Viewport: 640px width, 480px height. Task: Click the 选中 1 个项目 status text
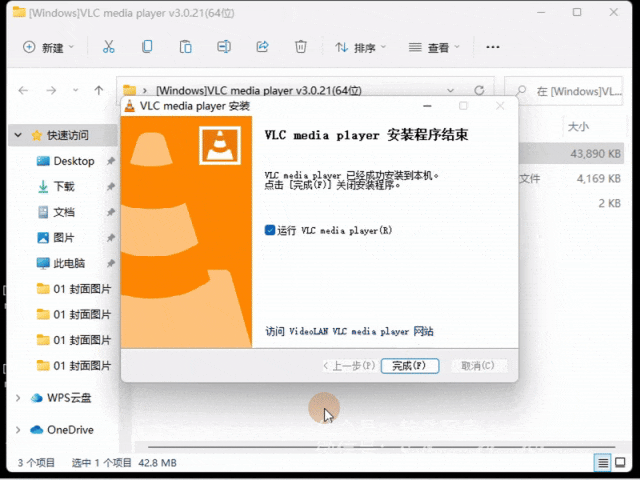[x=102, y=463]
